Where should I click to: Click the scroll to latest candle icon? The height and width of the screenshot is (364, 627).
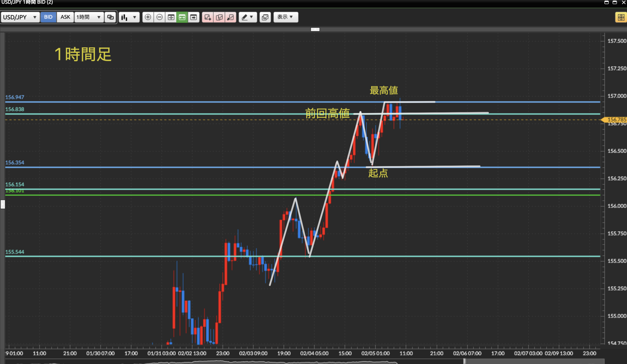[193, 17]
